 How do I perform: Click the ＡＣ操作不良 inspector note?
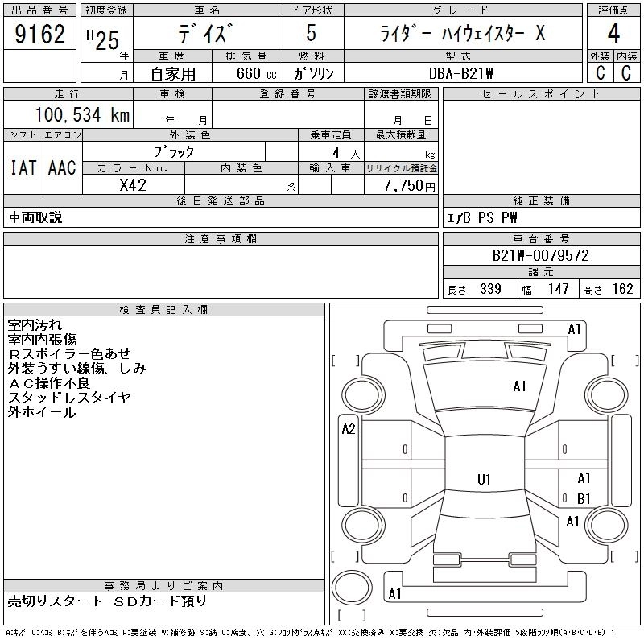(49, 383)
